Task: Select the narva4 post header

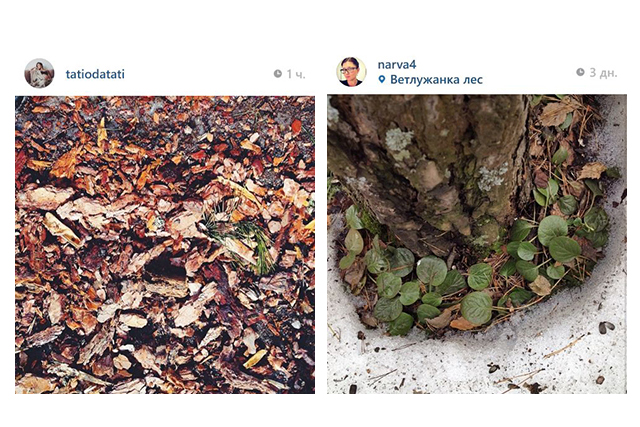Action: pyautogui.click(x=477, y=72)
